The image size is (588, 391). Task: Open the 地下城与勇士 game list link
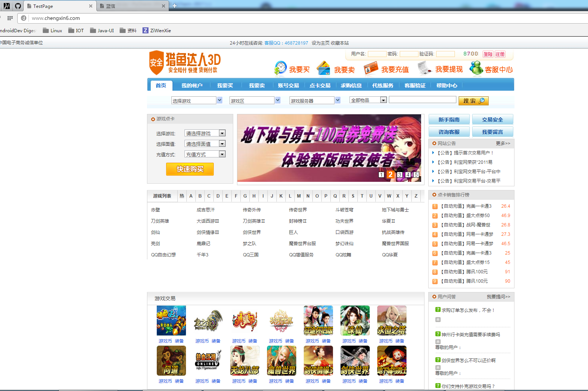pyautogui.click(x=395, y=210)
